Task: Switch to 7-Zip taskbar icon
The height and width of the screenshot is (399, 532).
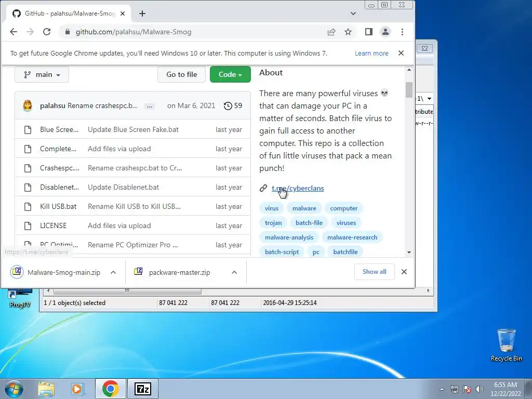Action: tap(142, 389)
